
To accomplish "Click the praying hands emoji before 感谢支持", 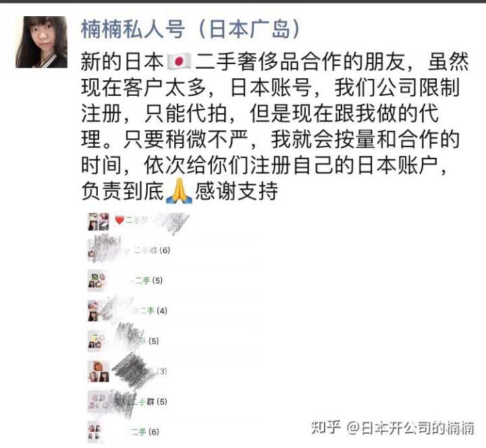I will (179, 191).
